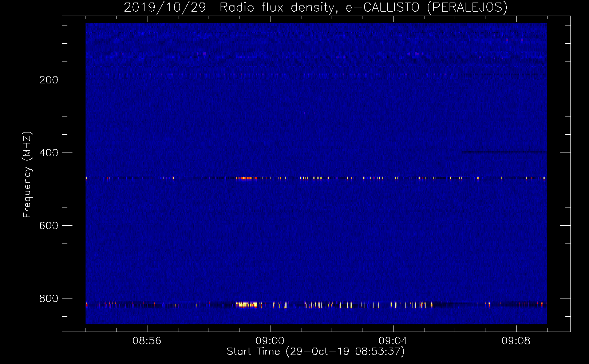
Task: Click the orange burst on the 470 MHz line near 08:59
Action: coord(246,178)
